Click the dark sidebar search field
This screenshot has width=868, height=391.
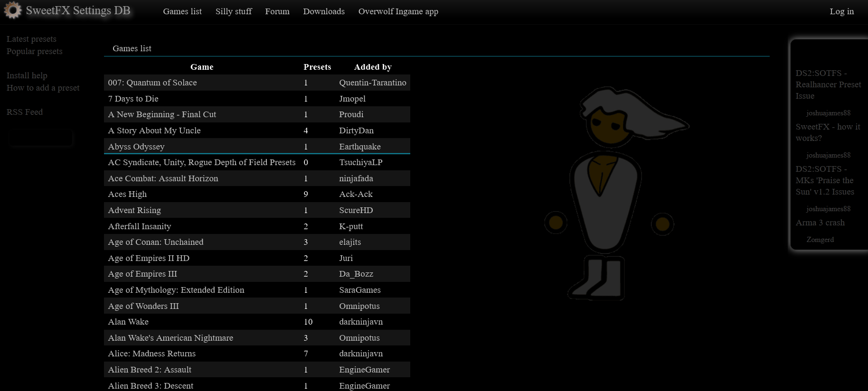(x=41, y=139)
